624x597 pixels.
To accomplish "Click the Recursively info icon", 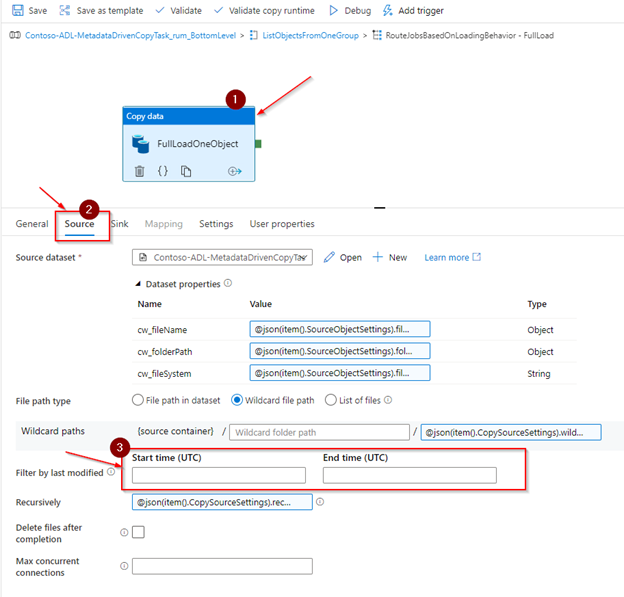I will [x=320, y=502].
